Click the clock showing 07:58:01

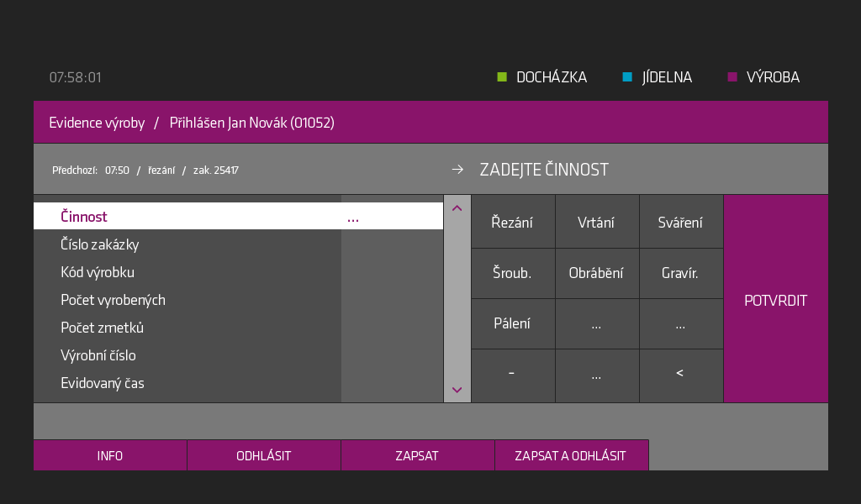click(75, 77)
